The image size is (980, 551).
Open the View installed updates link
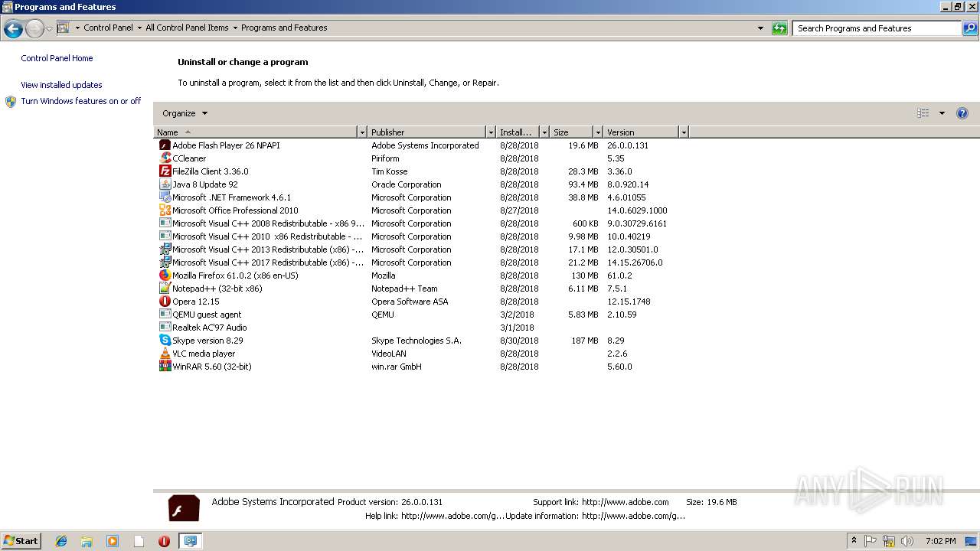pyautogui.click(x=61, y=85)
